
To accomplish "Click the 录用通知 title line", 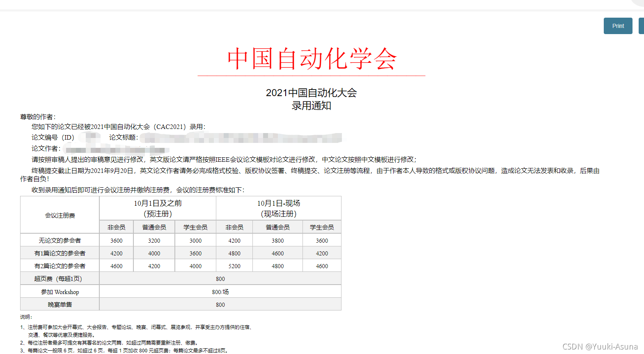I will click(311, 106).
